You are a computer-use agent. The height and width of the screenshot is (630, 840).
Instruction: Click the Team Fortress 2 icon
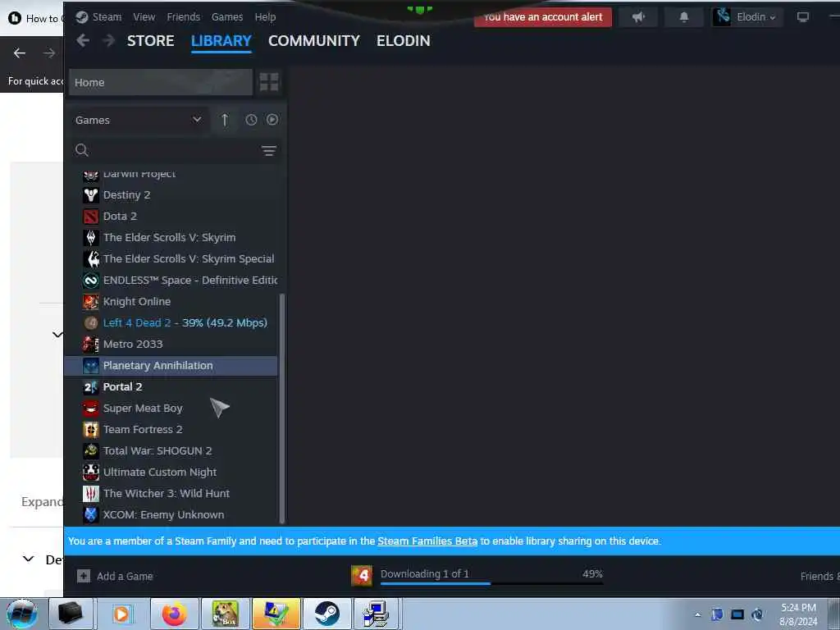[90, 430]
